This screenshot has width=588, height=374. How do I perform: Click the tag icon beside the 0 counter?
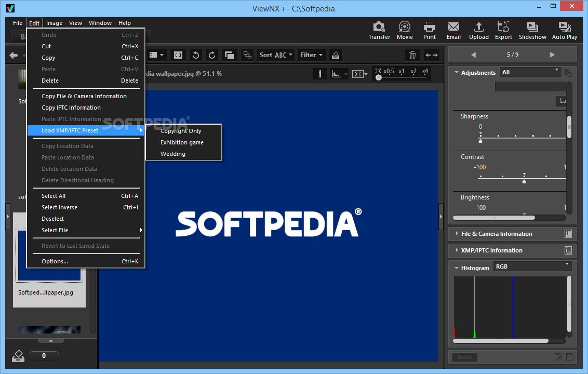pos(18,356)
